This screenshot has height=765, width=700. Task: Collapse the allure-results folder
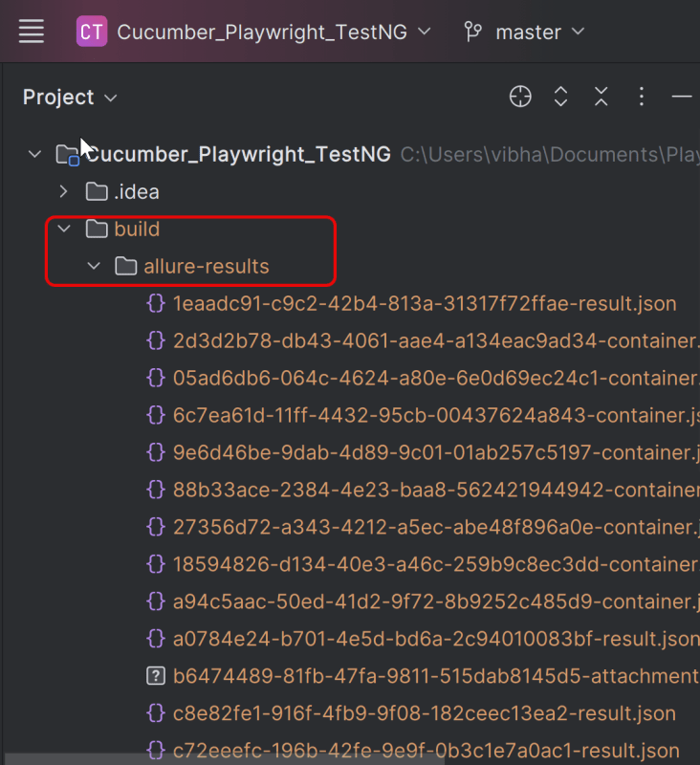coord(94,267)
